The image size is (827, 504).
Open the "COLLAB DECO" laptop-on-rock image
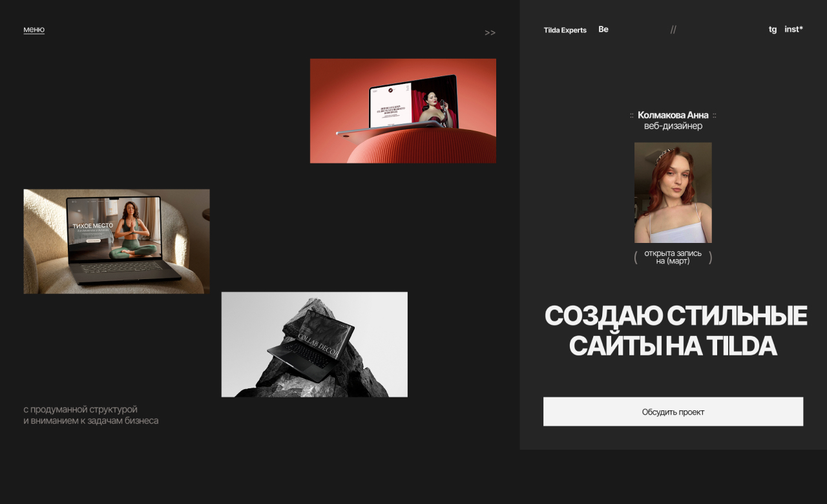click(x=314, y=344)
